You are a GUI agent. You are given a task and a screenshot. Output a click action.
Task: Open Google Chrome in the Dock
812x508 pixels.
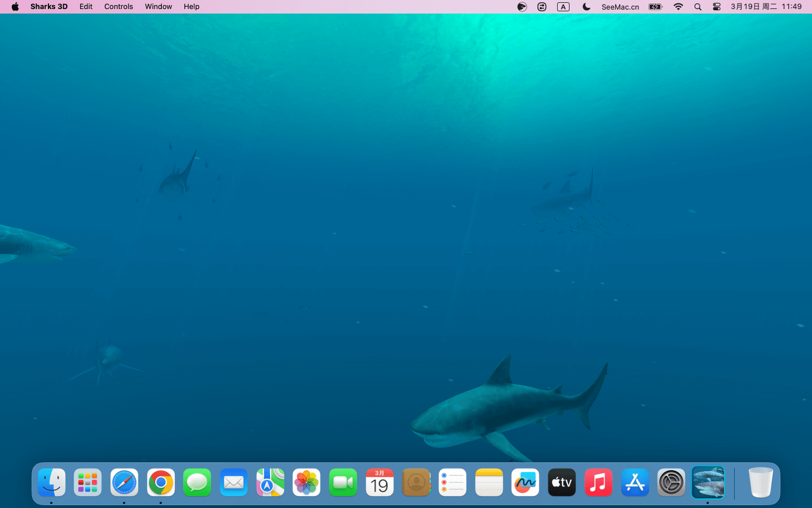point(161,483)
